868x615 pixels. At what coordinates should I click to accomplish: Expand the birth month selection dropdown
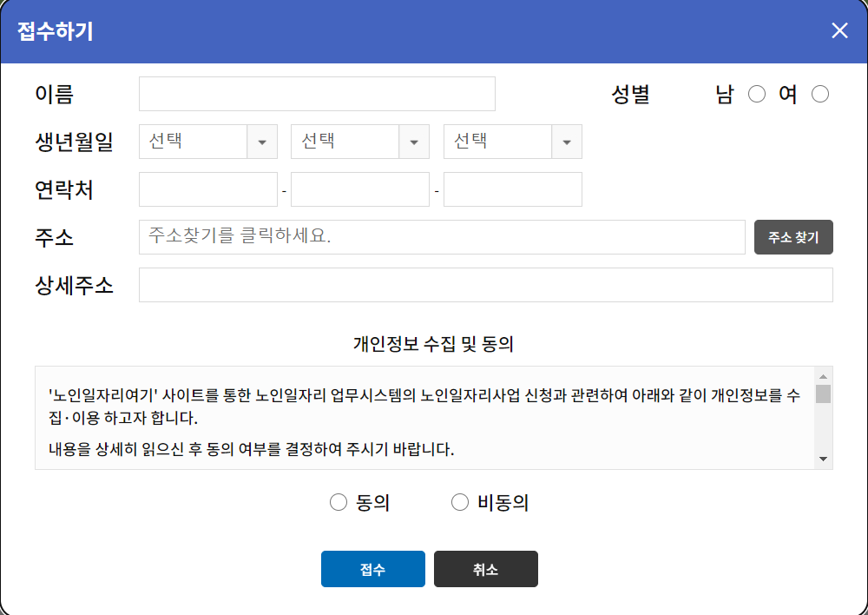pos(414,142)
